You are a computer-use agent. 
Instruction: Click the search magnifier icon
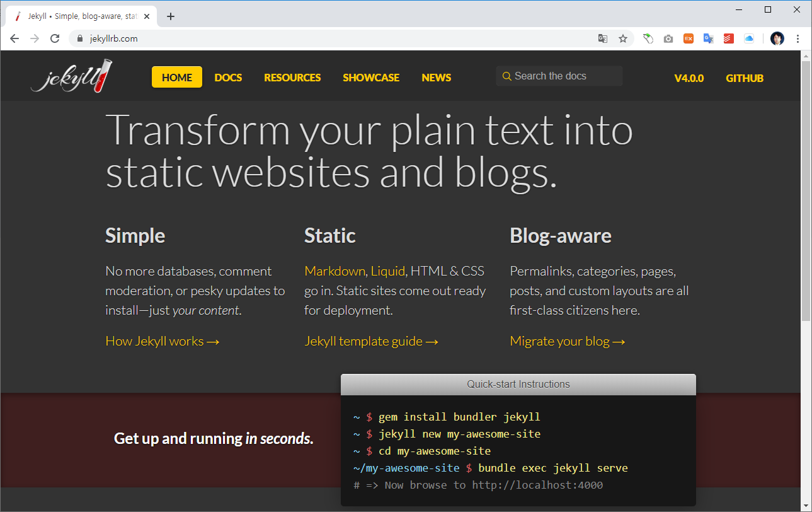(x=506, y=76)
